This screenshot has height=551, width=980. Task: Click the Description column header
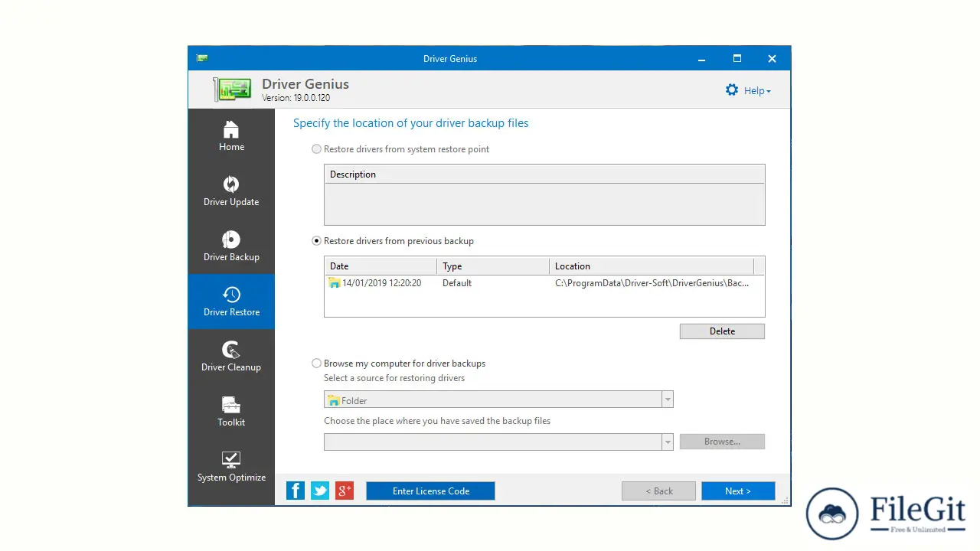point(544,174)
